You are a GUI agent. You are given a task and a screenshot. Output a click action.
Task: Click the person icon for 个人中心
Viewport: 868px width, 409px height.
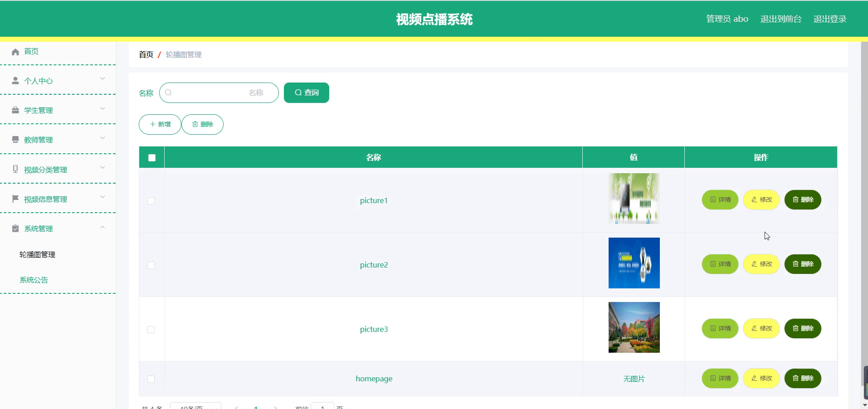click(x=15, y=81)
